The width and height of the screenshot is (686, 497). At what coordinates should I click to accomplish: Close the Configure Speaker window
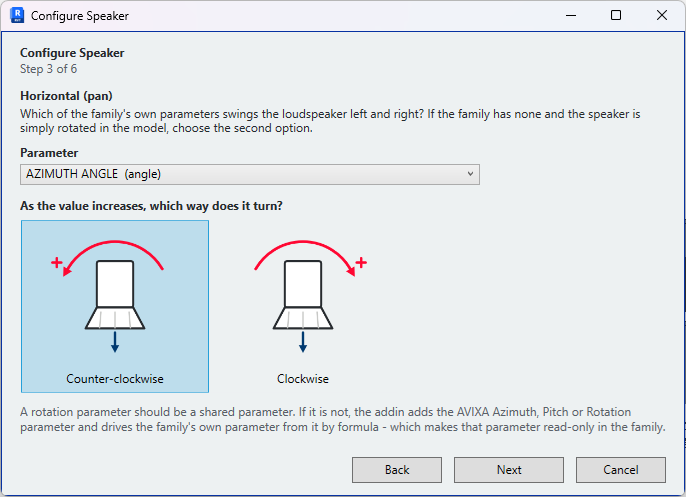(x=662, y=15)
